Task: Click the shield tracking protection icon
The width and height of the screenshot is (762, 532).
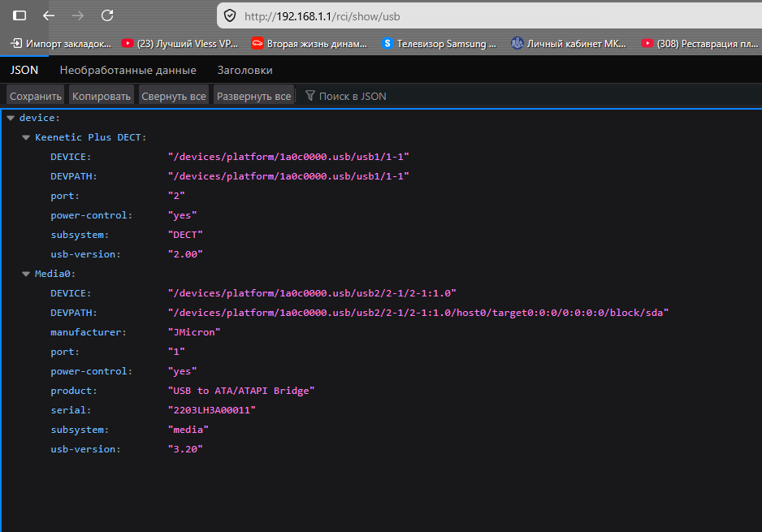Action: [230, 15]
